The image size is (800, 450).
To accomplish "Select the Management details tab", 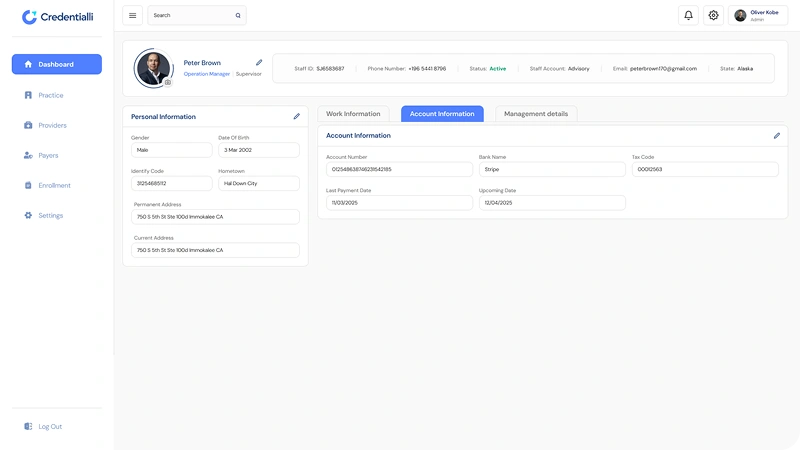I will [x=536, y=114].
